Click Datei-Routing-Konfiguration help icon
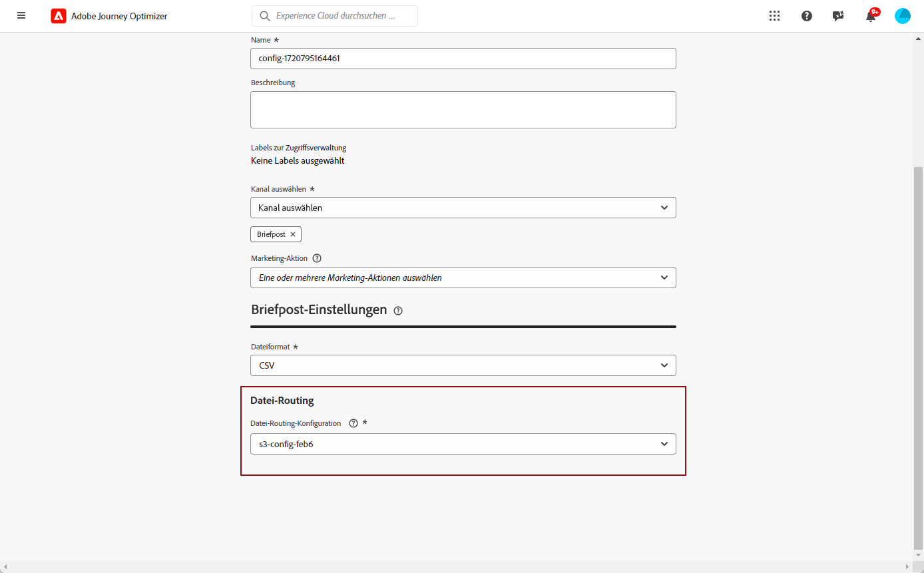 353,423
